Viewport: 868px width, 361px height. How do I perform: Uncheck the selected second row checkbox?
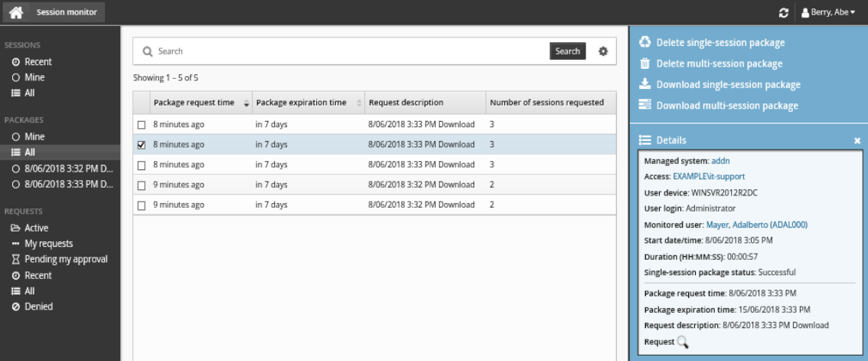pos(141,144)
